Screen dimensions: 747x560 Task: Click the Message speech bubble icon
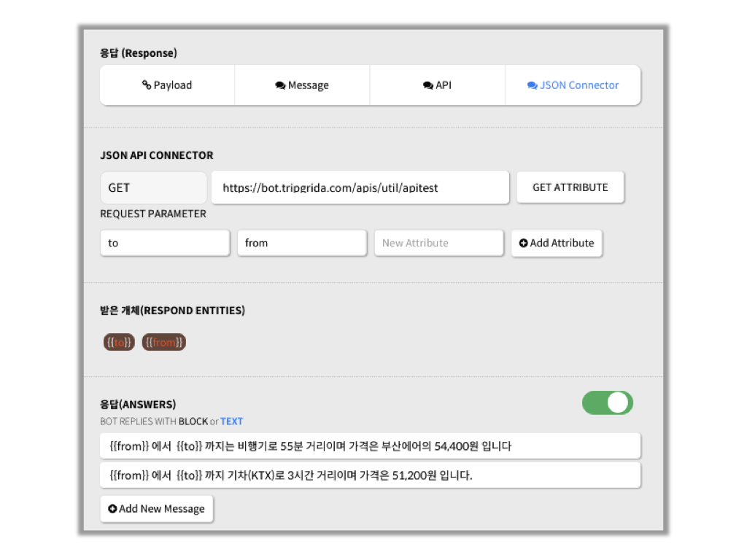tap(280, 85)
